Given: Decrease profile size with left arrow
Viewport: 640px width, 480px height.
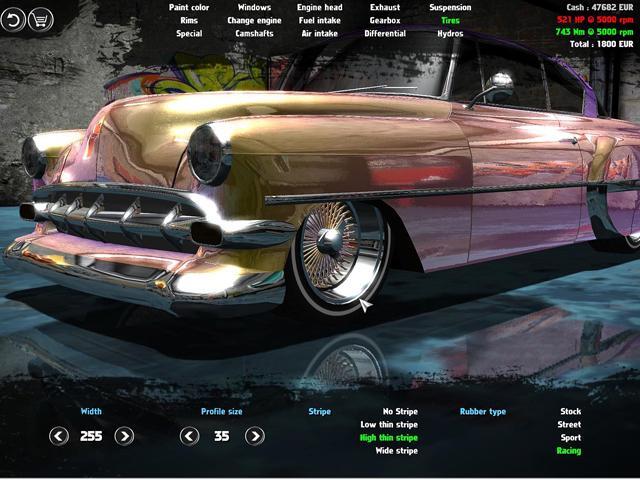Looking at the screenshot, I should [x=189, y=436].
